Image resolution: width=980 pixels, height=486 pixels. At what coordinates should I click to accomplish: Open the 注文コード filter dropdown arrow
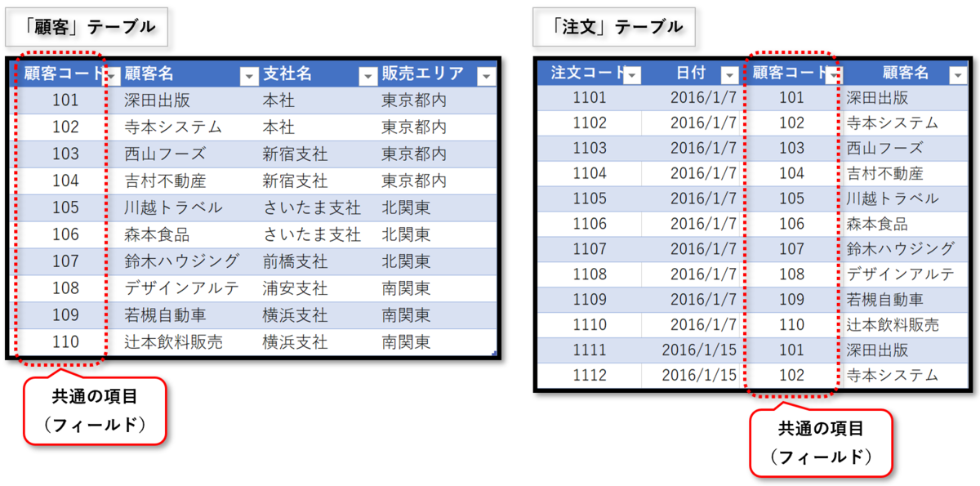[x=631, y=75]
